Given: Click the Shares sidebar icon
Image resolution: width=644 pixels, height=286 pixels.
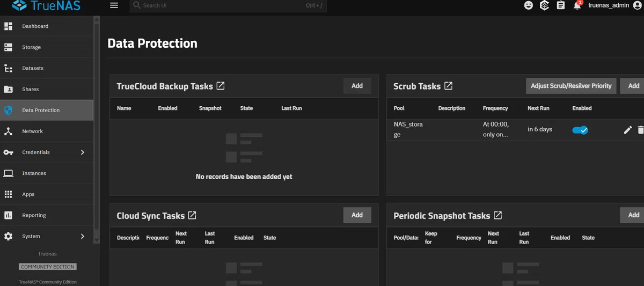Looking at the screenshot, I should 8,89.
